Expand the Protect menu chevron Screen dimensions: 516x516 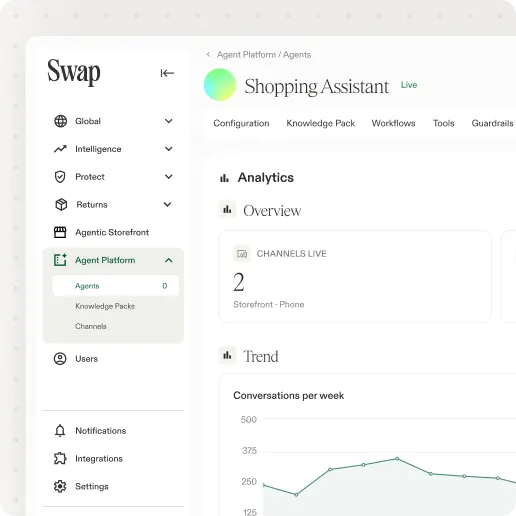coord(169,177)
